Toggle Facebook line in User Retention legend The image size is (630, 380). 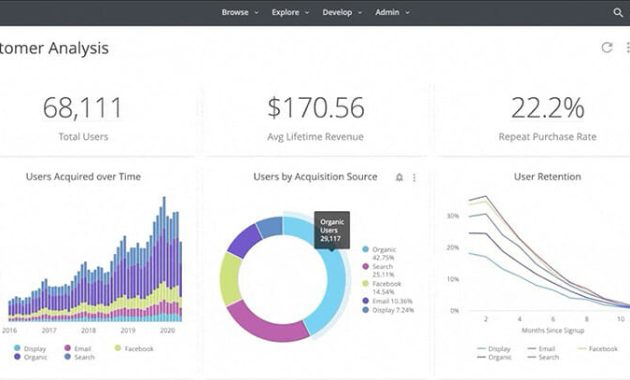click(597, 348)
